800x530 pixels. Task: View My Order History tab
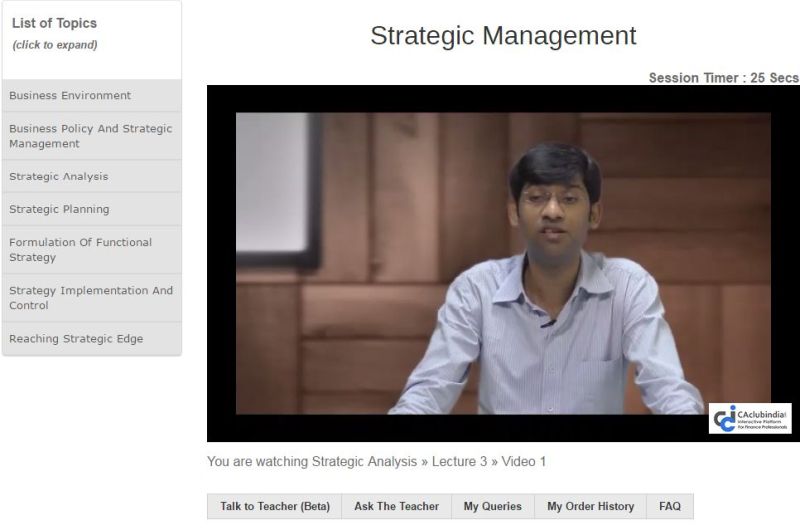point(590,507)
